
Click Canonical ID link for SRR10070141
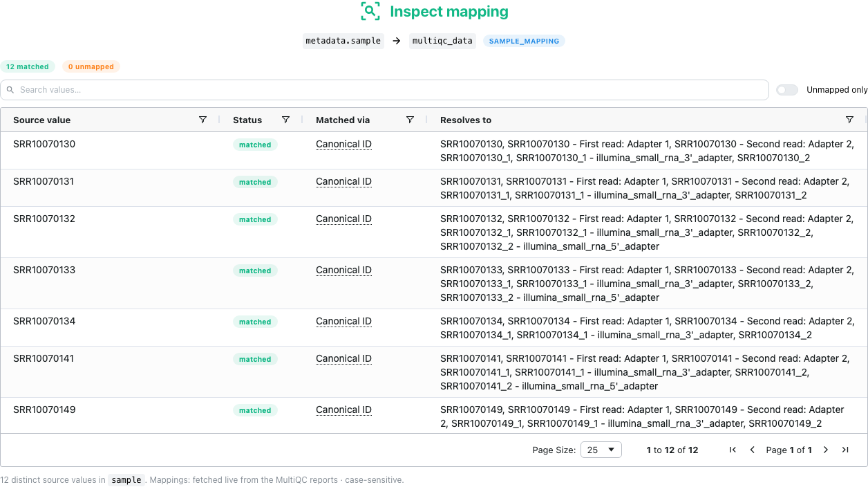pos(343,359)
